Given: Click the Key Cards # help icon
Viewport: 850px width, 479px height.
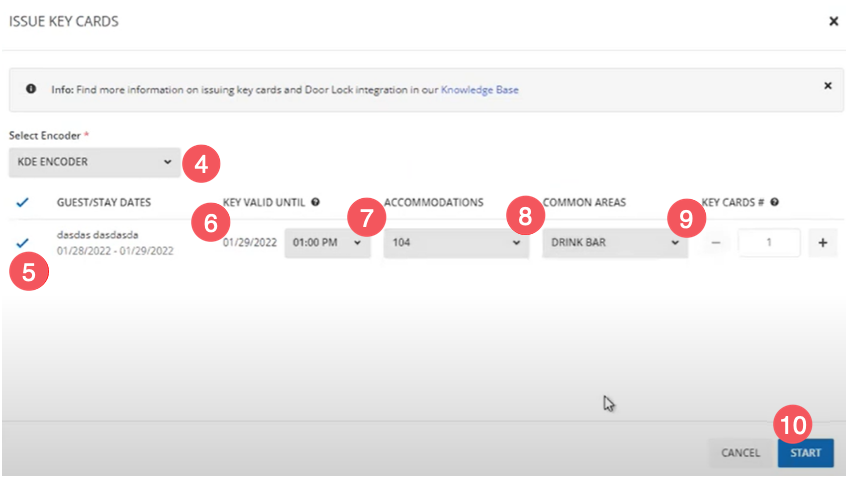Looking at the screenshot, I should pyautogui.click(x=774, y=202).
